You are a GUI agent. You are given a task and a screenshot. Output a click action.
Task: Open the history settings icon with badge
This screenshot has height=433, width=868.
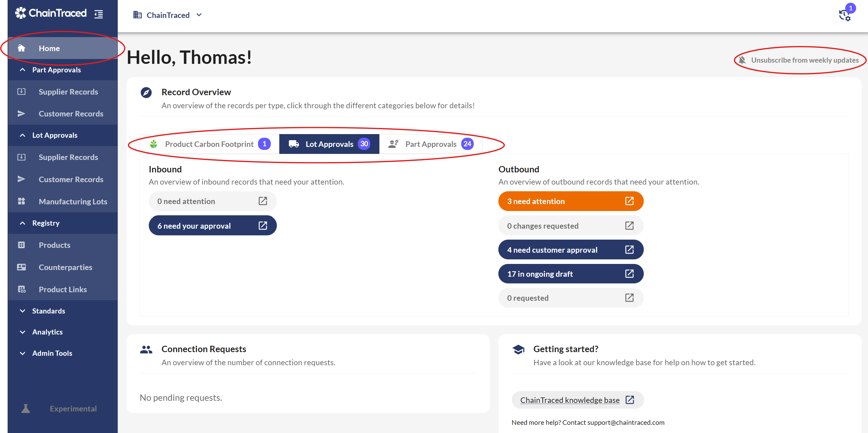(x=845, y=15)
